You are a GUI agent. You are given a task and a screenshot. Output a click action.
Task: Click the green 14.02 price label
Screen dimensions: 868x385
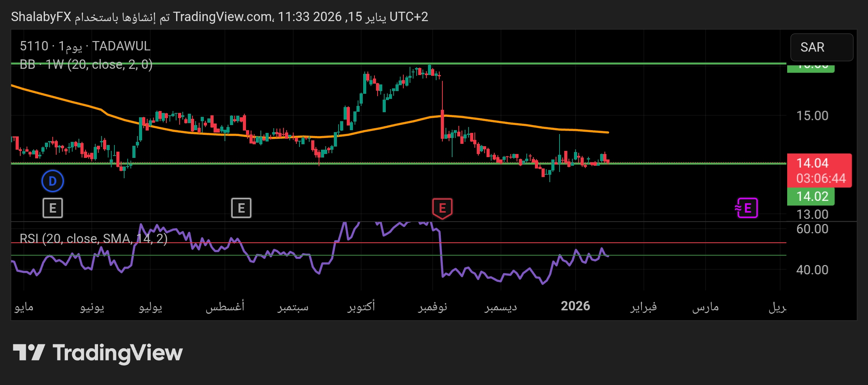[x=811, y=196]
